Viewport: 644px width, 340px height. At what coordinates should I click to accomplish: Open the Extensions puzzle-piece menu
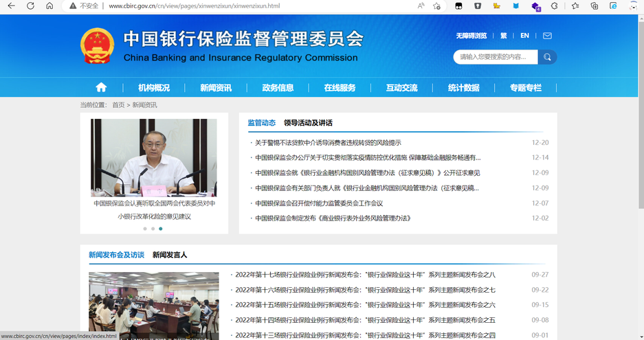(x=555, y=5)
